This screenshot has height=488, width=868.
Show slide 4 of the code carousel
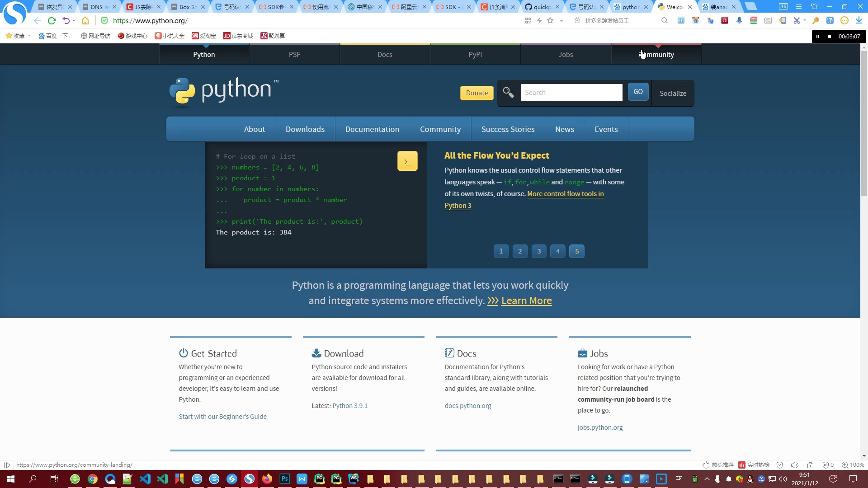558,251
